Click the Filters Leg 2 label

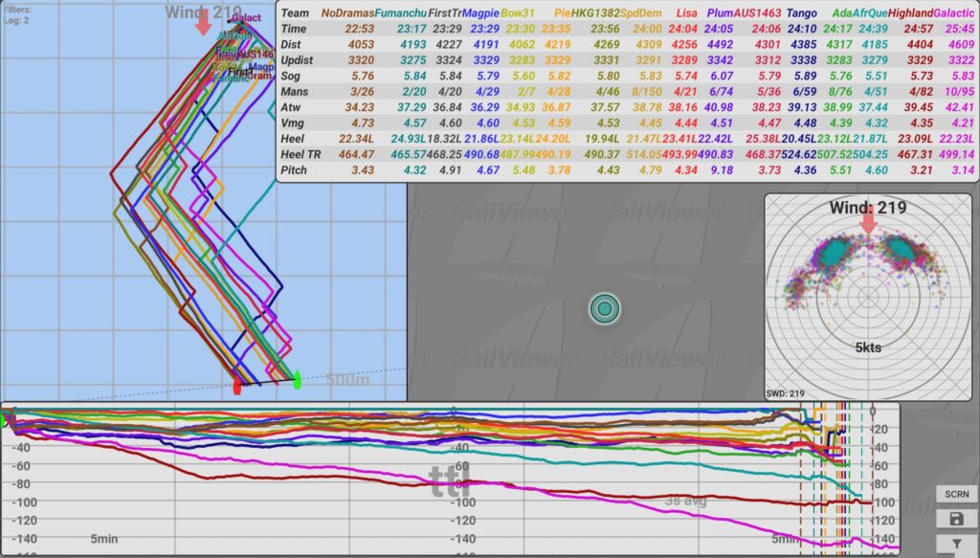pyautogui.click(x=17, y=15)
